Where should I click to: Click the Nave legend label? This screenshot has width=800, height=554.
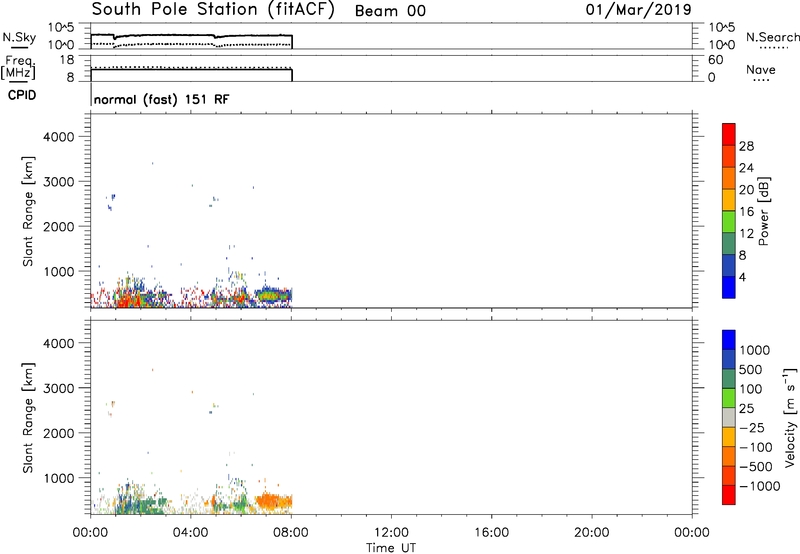(x=761, y=70)
